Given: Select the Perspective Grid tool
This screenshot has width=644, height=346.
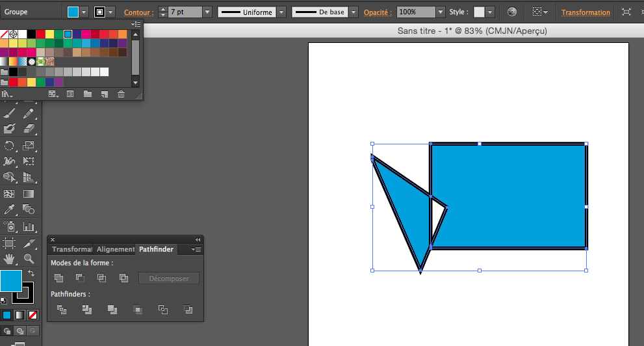Looking at the screenshot, I should 29,177.
